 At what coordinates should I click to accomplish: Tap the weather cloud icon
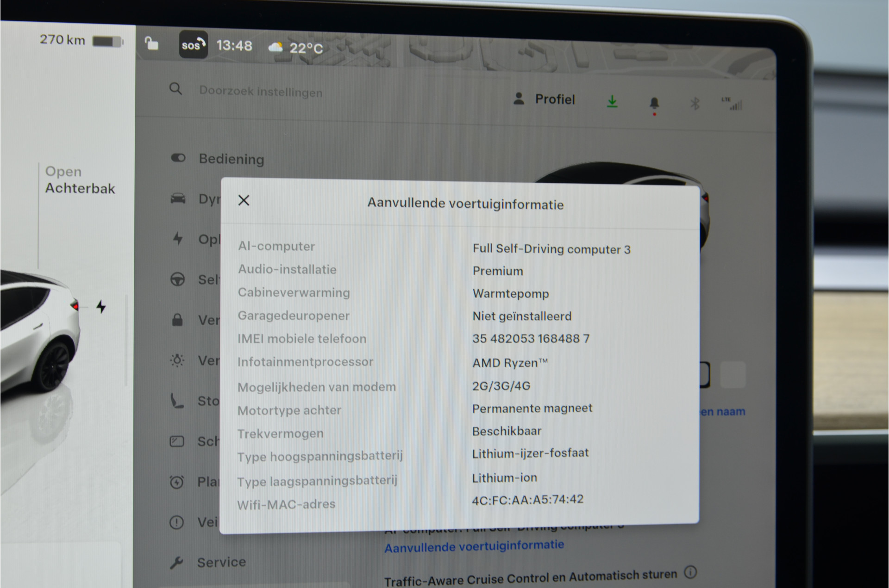coord(275,47)
